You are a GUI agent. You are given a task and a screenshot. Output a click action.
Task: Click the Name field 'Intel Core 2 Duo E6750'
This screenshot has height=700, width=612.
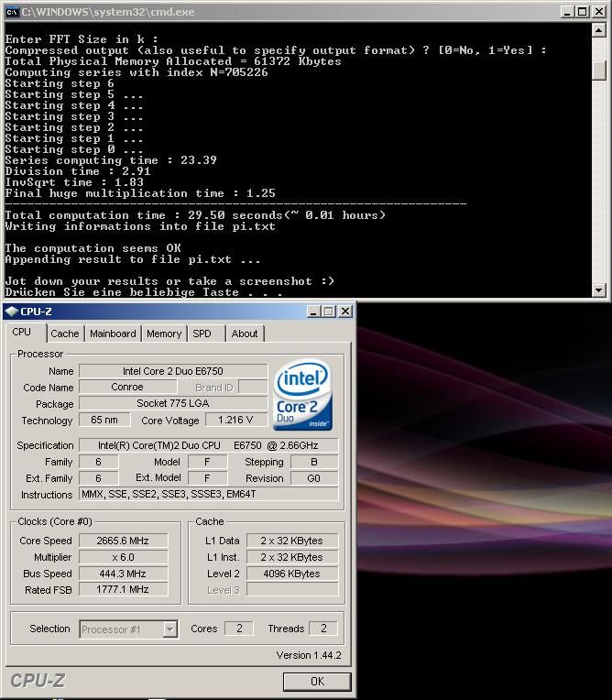[173, 371]
